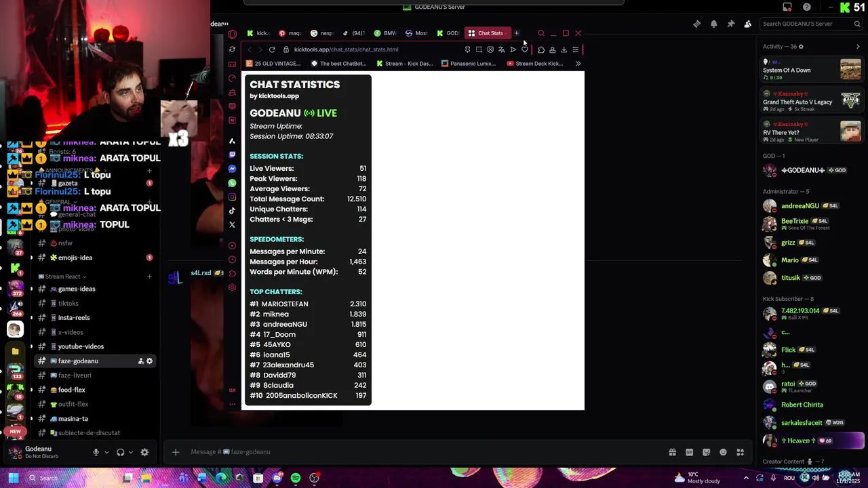Open Discord user settings gear
This screenshot has height=488, width=868.
pyautogui.click(x=144, y=452)
